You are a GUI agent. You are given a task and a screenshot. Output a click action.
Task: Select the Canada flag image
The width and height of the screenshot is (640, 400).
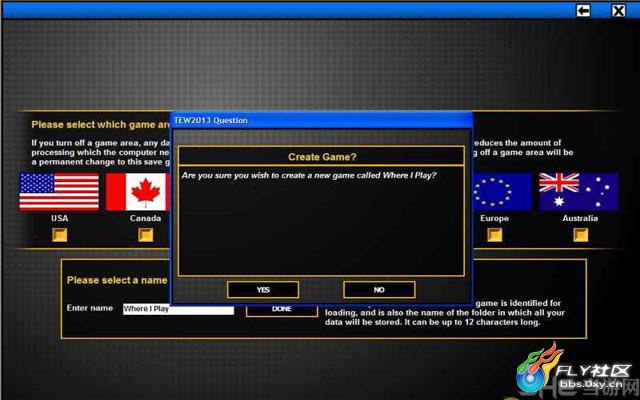point(138,192)
